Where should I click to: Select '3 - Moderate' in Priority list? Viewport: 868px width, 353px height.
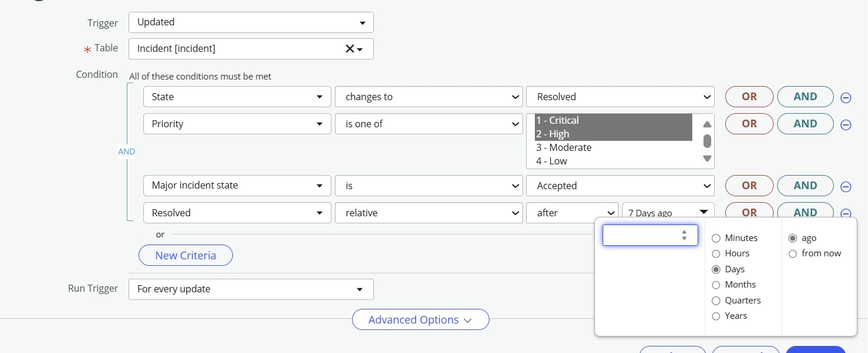[x=564, y=147]
